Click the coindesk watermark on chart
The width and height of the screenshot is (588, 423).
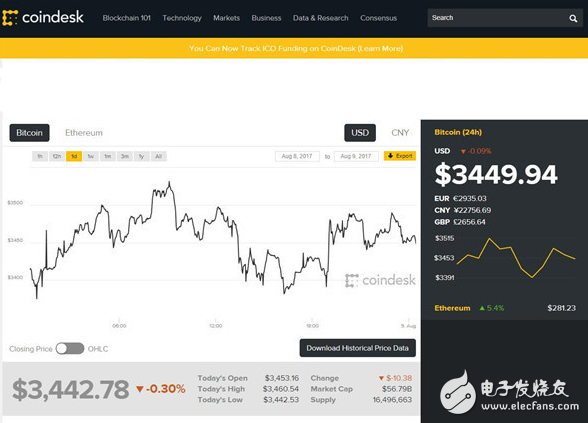(380, 280)
